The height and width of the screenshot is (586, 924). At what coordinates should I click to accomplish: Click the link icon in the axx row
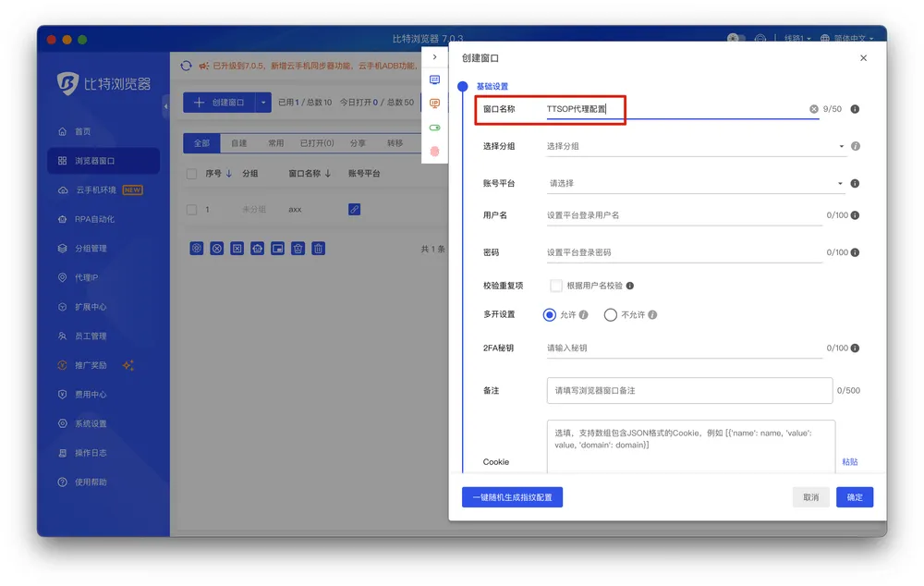point(354,210)
